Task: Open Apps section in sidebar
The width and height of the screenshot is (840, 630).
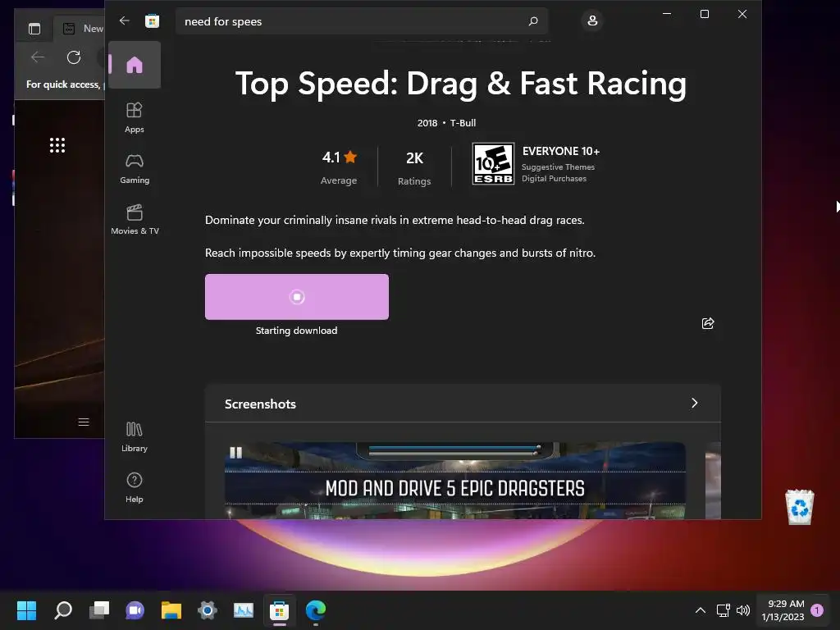Action: coord(135,117)
